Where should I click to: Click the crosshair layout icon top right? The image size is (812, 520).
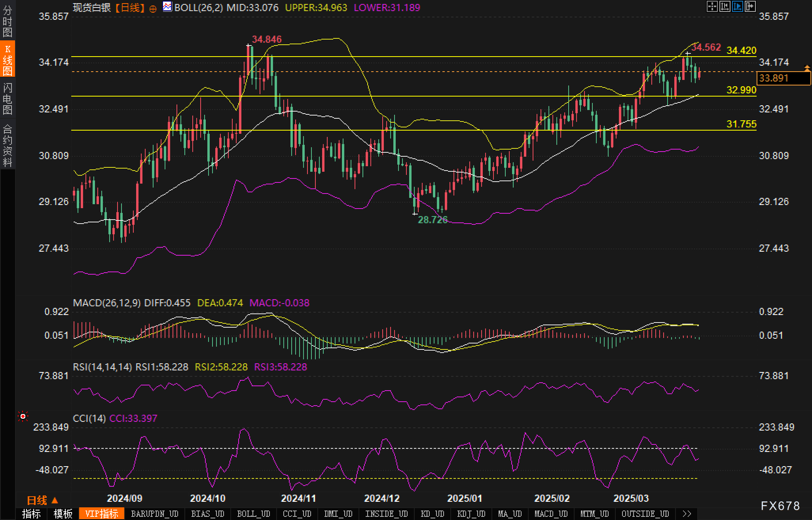(x=712, y=6)
